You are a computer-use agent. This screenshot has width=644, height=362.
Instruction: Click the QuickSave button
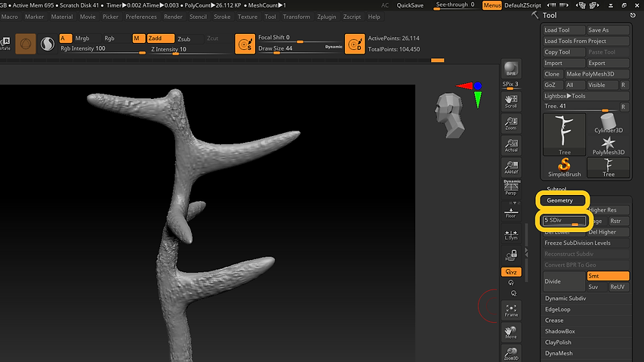pyautogui.click(x=410, y=5)
